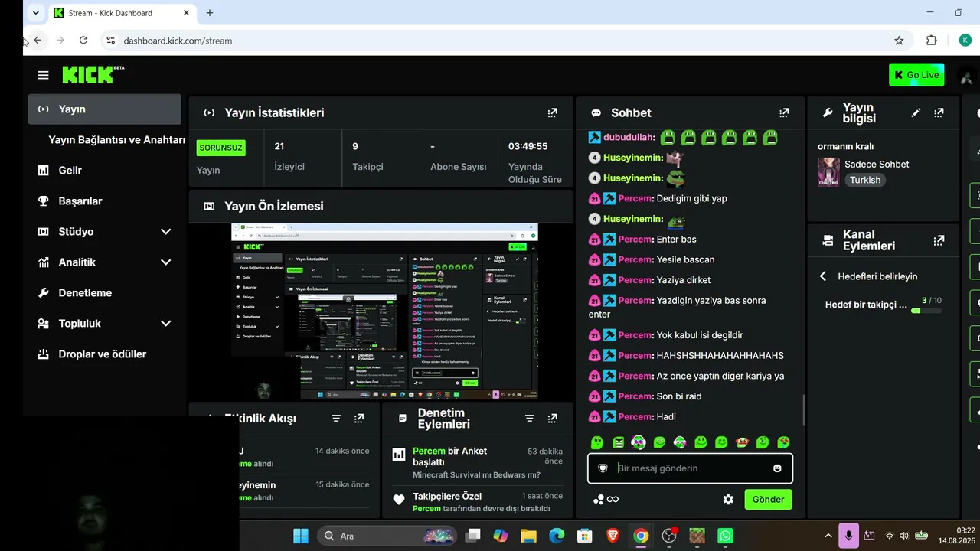Expand the Topluluk sidebar section
Screen dimensions: 980x551
165,324
